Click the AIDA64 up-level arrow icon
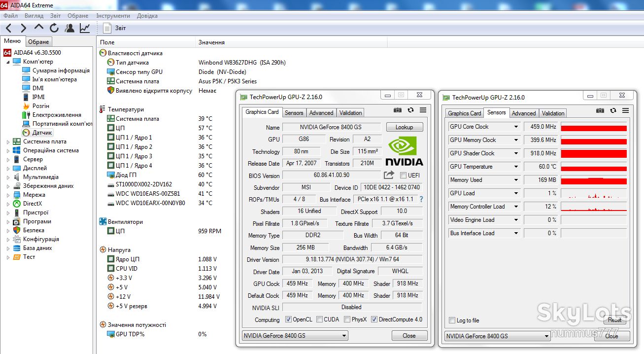 point(39,27)
